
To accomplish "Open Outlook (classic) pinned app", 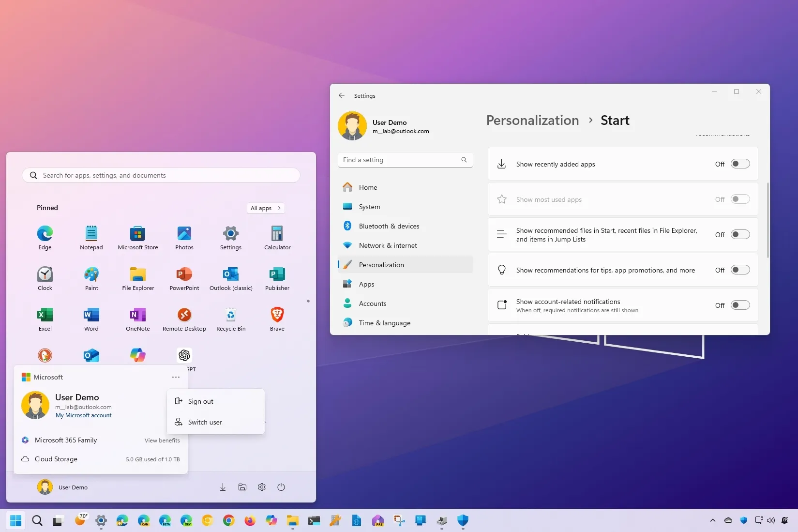I will point(231,278).
